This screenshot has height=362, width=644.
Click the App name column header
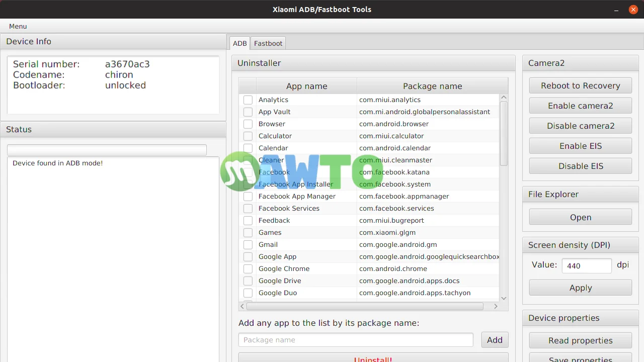[x=306, y=86]
